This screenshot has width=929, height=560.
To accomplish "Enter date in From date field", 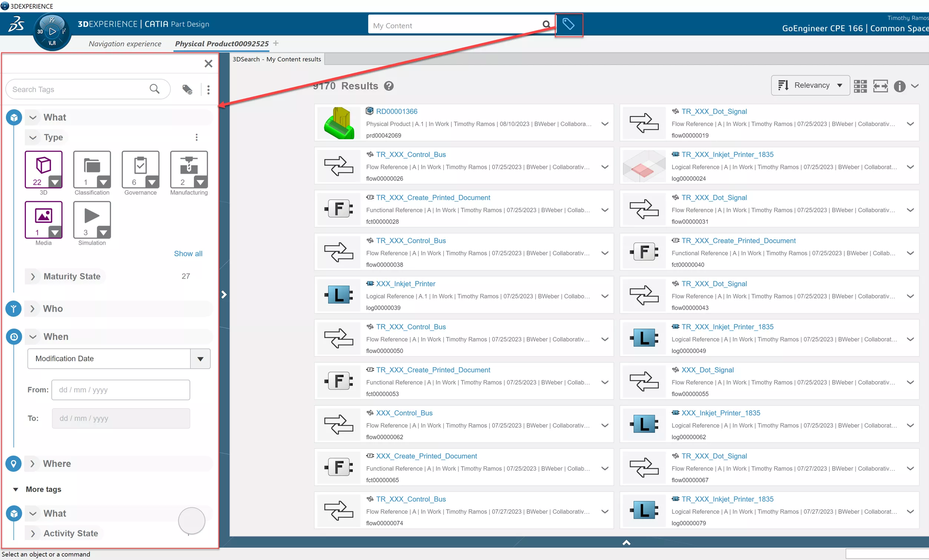I will [121, 390].
